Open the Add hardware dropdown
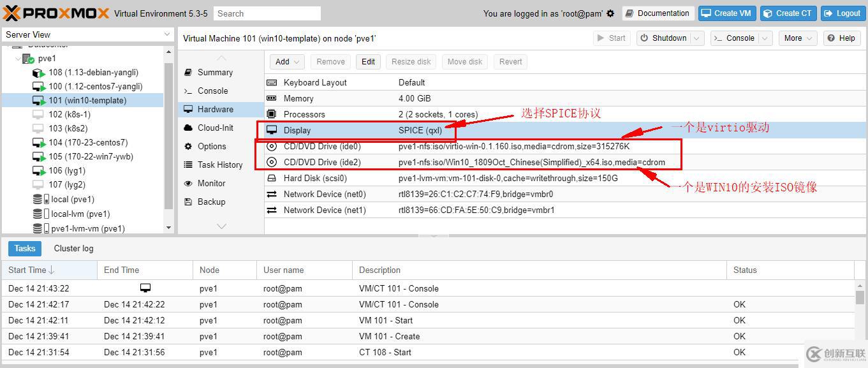 (x=286, y=62)
